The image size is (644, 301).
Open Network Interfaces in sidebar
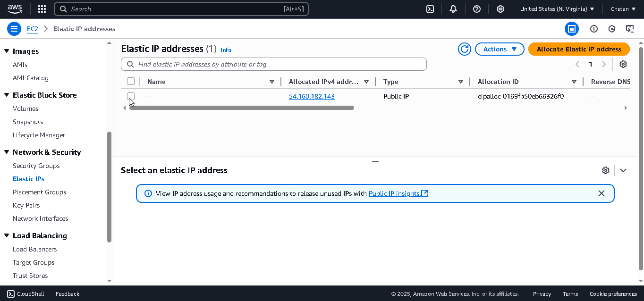click(40, 218)
